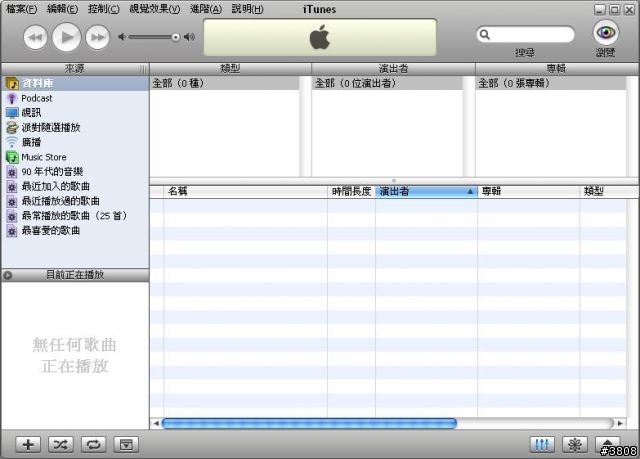640x459 pixels.
Task: Click the purple Podcast icon
Action: click(12, 98)
